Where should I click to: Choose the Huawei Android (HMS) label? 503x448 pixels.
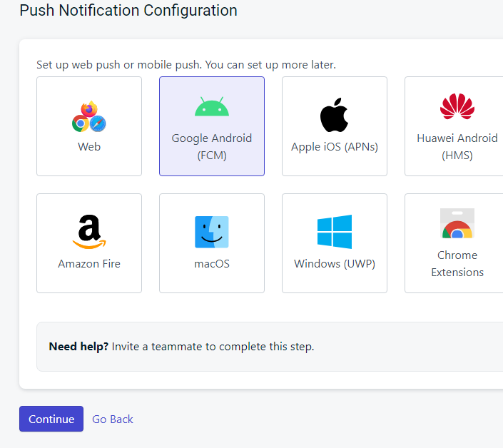pyautogui.click(x=457, y=146)
